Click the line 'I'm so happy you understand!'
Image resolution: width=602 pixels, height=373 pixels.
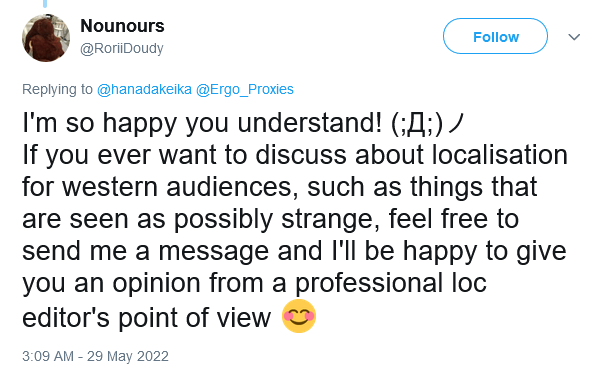pyautogui.click(x=202, y=124)
